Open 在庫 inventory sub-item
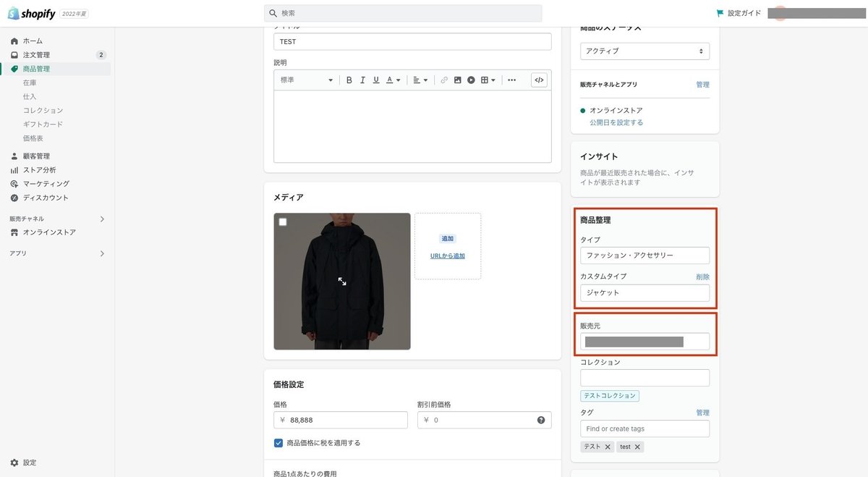The height and width of the screenshot is (477, 868). point(30,83)
